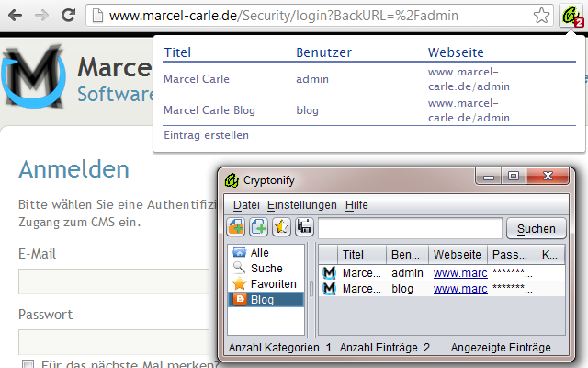Open Hilfe menu in Cryptonify

click(x=356, y=205)
